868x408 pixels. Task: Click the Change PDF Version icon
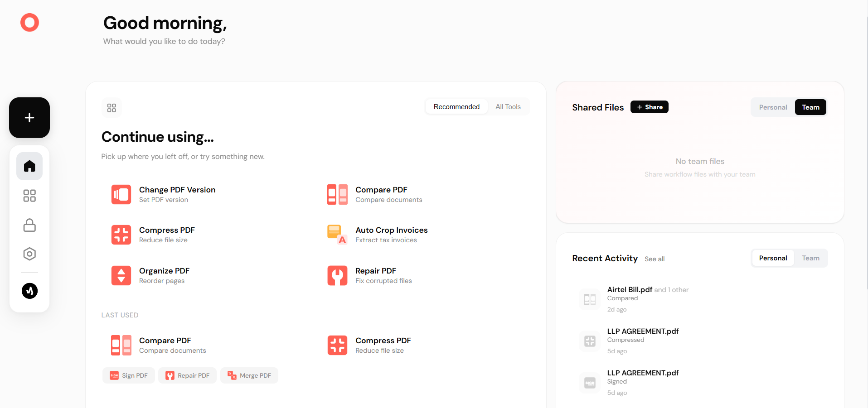click(121, 194)
